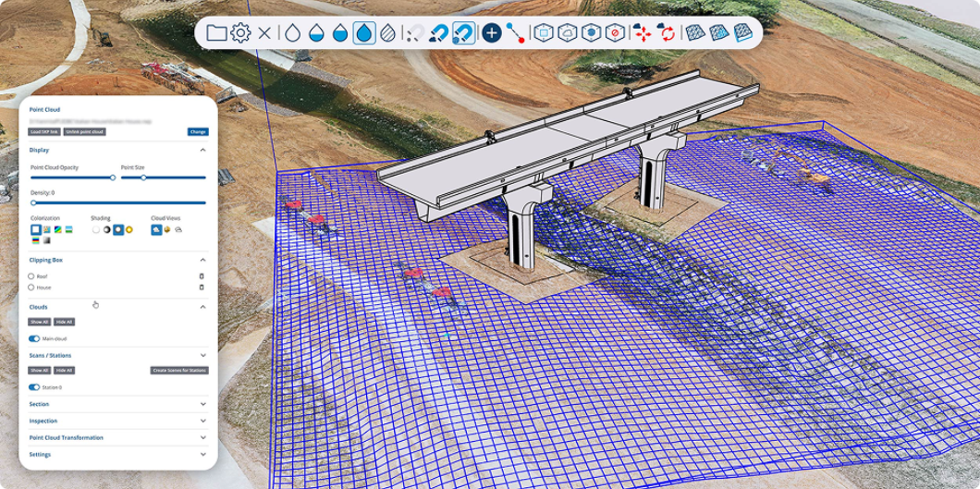The height and width of the screenshot is (489, 980).
Task: Expand the Settings panel chevron
Action: click(202, 455)
